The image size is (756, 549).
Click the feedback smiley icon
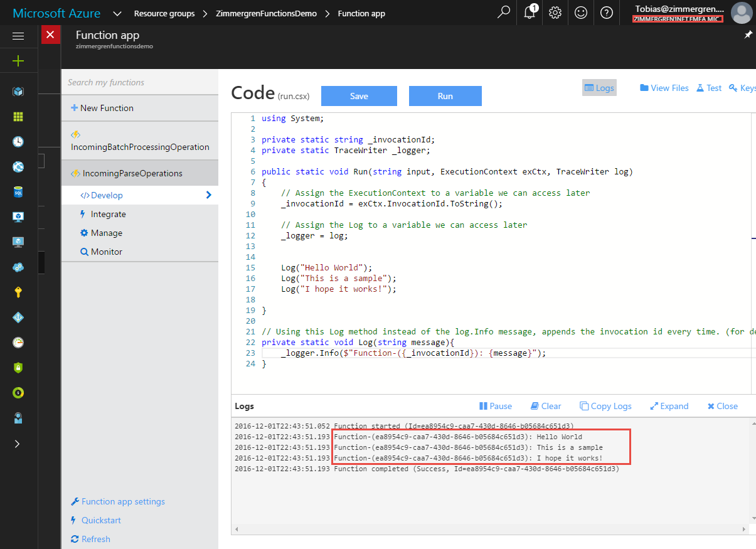tap(581, 13)
